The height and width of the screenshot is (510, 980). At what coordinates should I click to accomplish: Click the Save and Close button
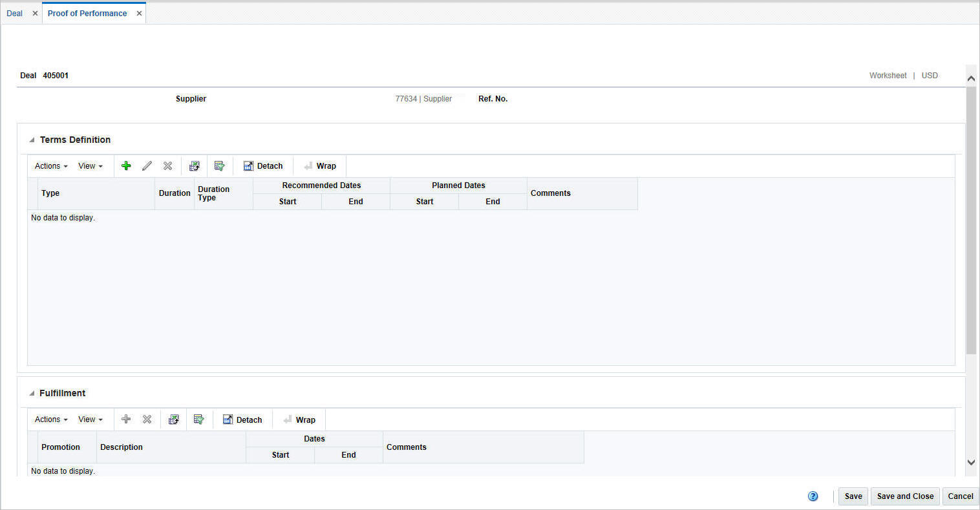coord(905,496)
